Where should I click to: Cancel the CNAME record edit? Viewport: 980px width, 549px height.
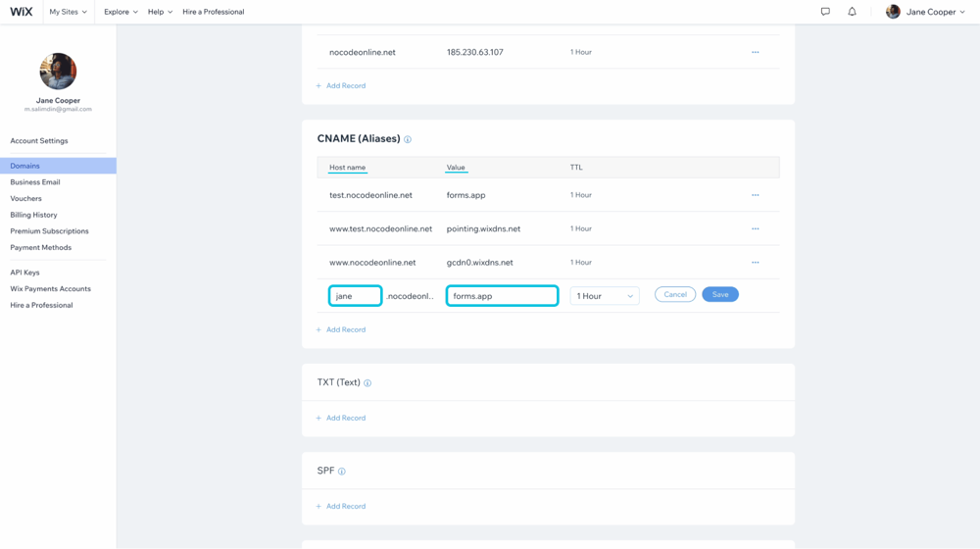675,294
